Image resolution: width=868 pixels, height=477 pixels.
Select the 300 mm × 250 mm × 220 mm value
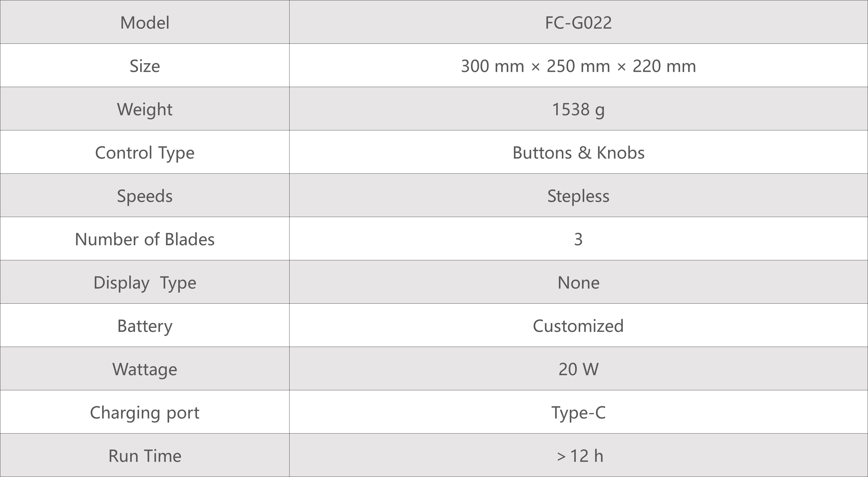point(578,66)
